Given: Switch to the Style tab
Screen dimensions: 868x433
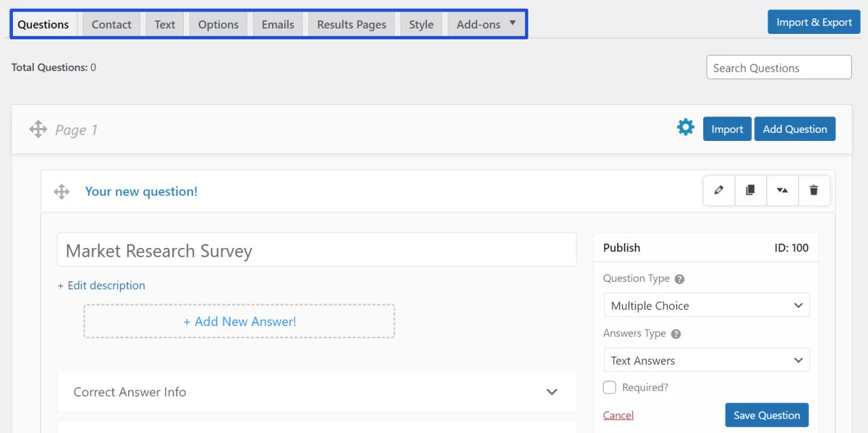Looking at the screenshot, I should click(x=421, y=24).
